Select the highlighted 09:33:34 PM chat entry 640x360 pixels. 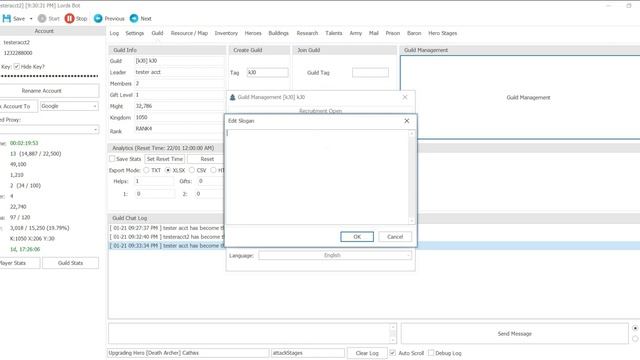pyautogui.click(x=166, y=246)
